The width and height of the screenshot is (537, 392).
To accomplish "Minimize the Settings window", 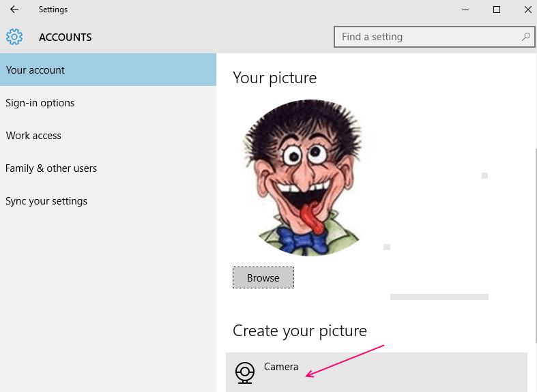I will coord(465,10).
